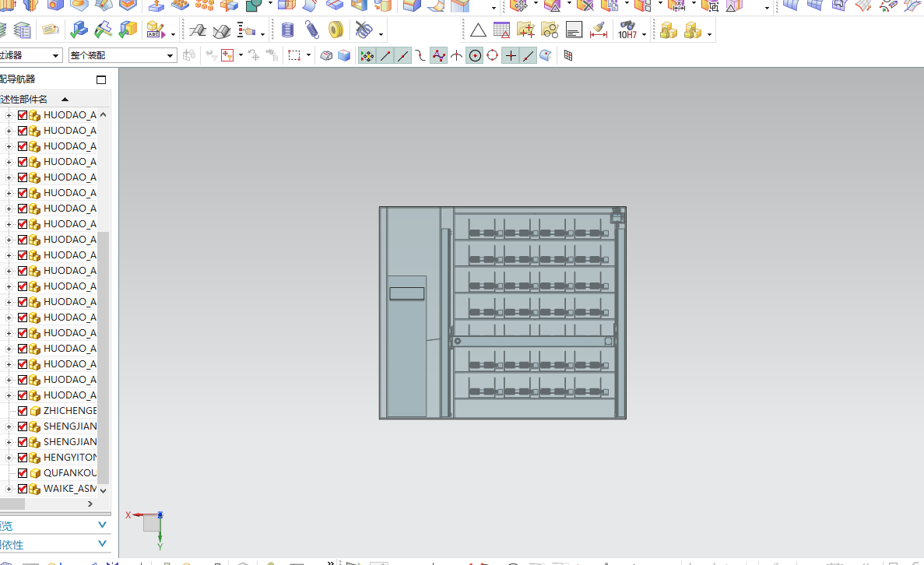924x565 pixels.
Task: Click the dimension cleanup brush icon
Action: pos(598,30)
